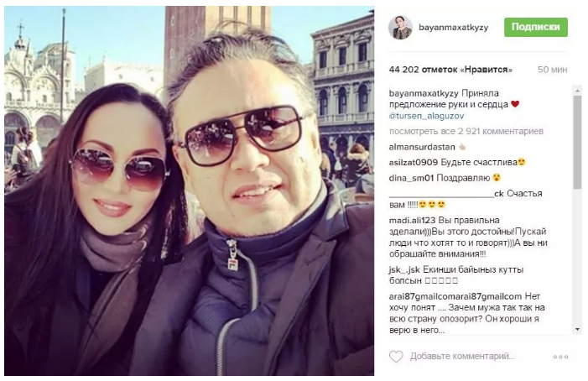The height and width of the screenshot is (381, 588).
Task: Open bayanmaxatkyzy username in header
Action: (454, 28)
